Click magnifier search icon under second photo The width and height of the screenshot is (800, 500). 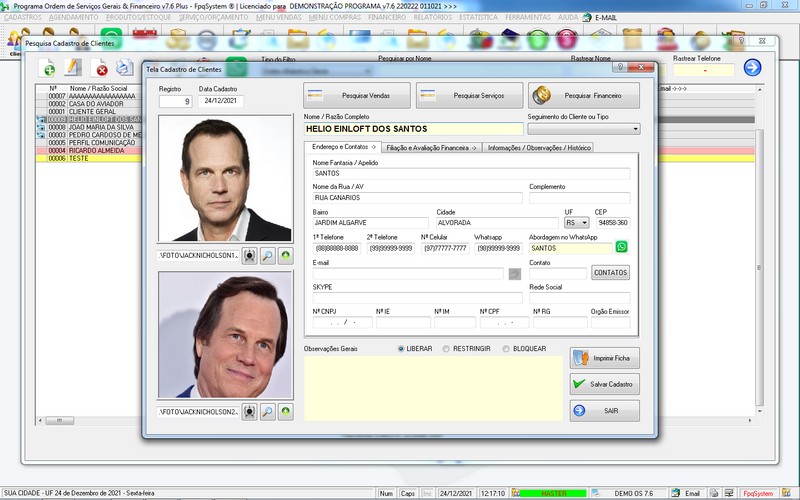(x=267, y=411)
